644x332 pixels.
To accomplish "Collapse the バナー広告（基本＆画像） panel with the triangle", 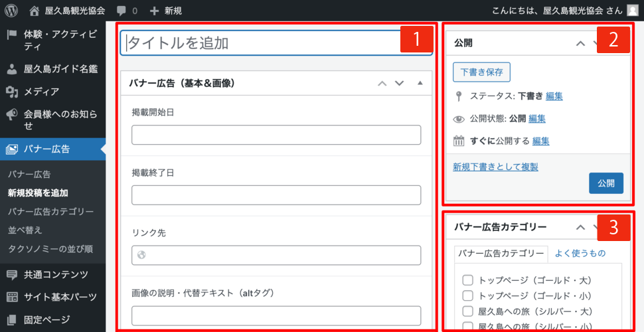I will (420, 84).
